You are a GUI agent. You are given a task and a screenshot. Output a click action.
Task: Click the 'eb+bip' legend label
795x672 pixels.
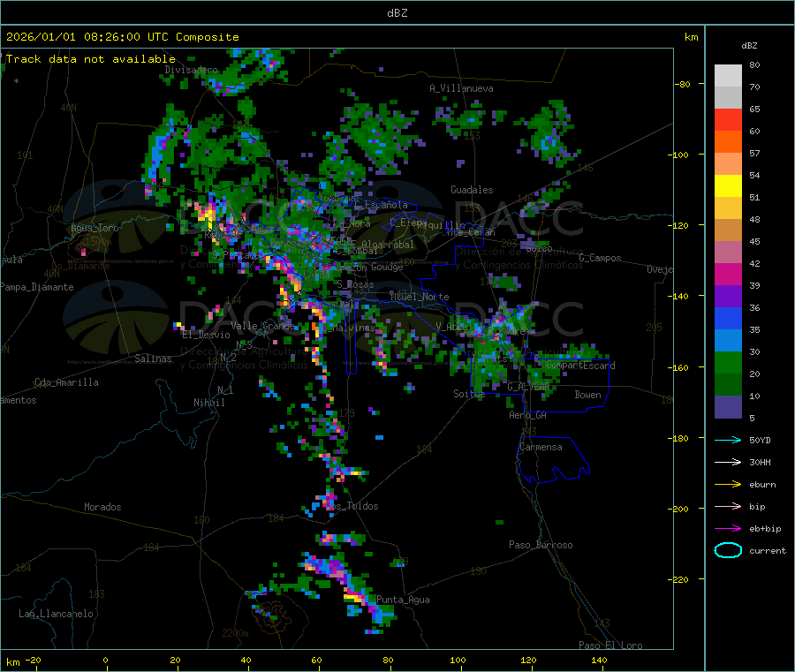765,529
